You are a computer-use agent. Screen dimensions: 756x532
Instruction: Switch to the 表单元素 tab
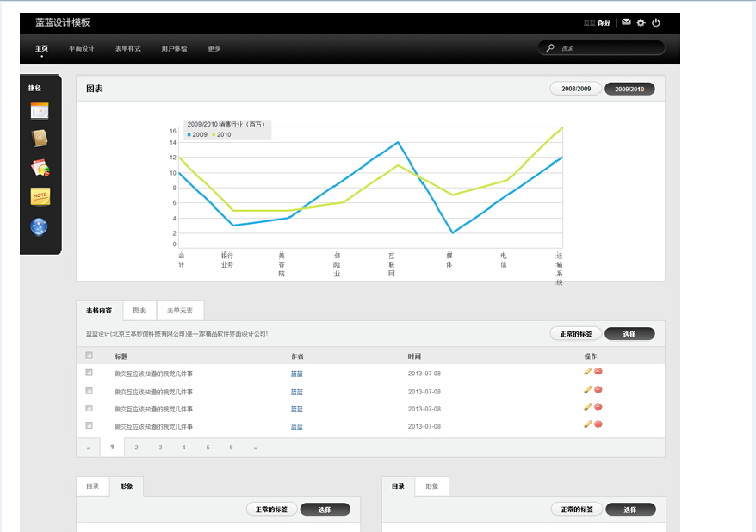[x=180, y=311]
